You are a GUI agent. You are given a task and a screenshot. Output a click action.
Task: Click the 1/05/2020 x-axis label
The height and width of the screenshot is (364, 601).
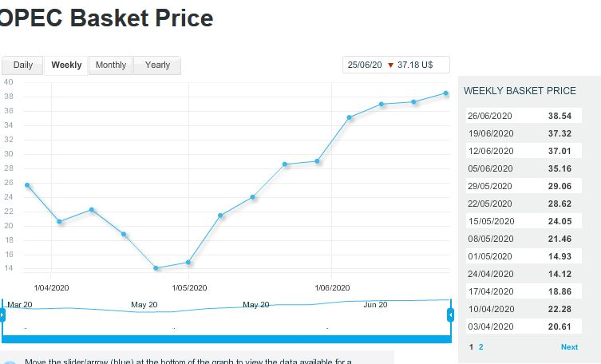189,287
